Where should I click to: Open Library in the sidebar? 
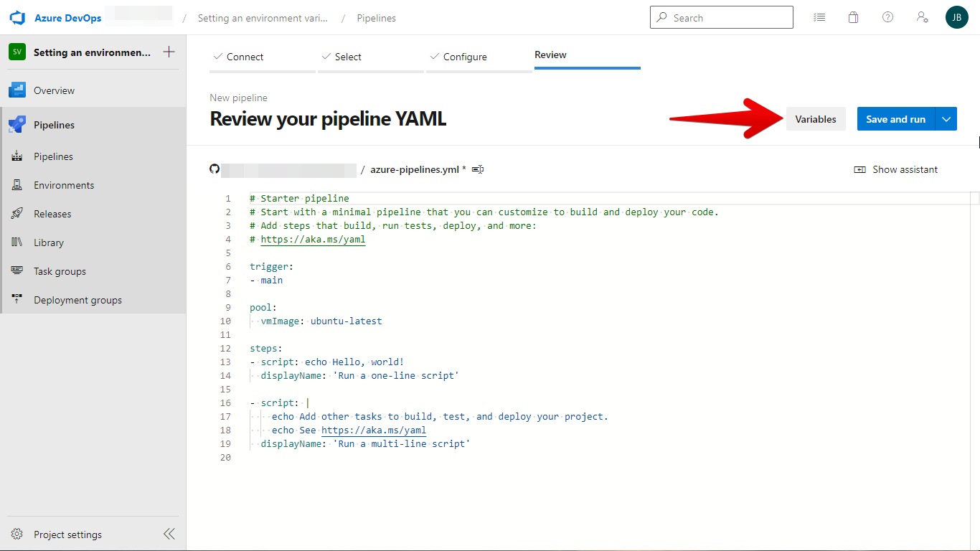[48, 242]
